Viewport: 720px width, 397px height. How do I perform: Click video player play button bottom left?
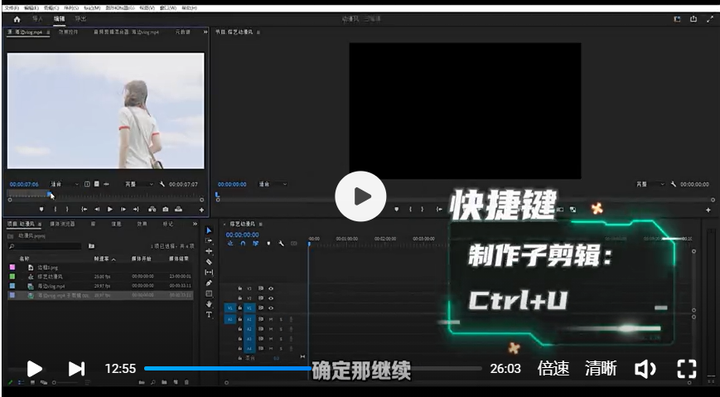pos(34,369)
